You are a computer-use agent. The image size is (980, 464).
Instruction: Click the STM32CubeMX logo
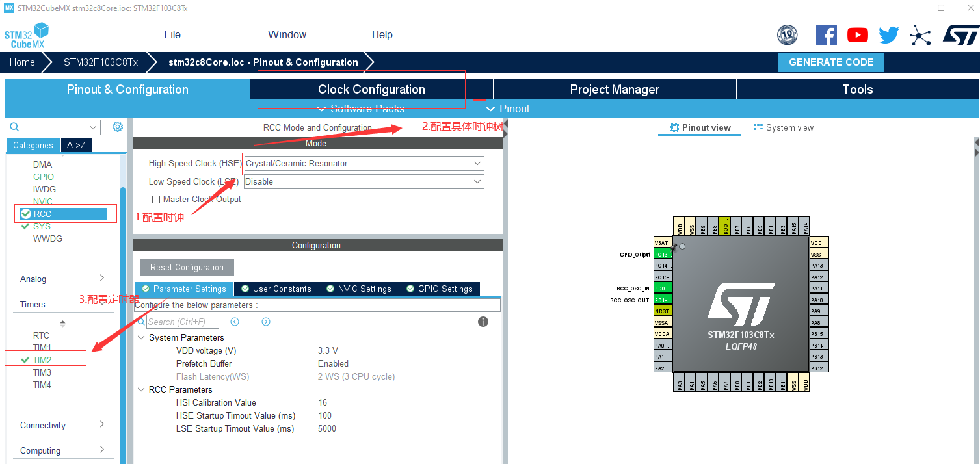pos(27,36)
